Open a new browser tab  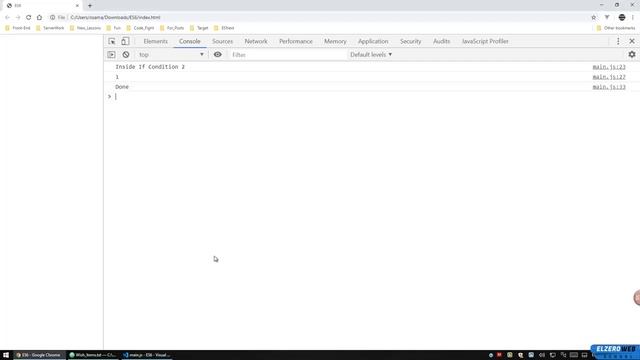pos(90,6)
